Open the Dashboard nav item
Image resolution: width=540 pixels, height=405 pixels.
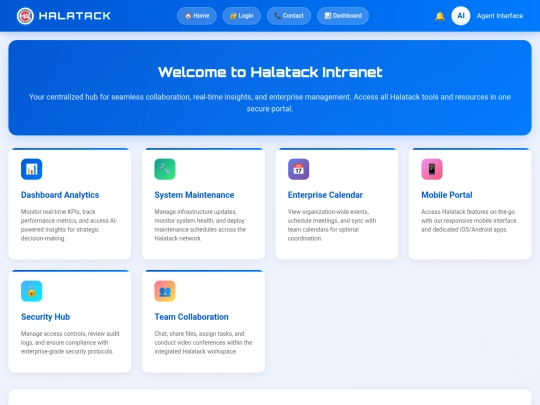[343, 16]
